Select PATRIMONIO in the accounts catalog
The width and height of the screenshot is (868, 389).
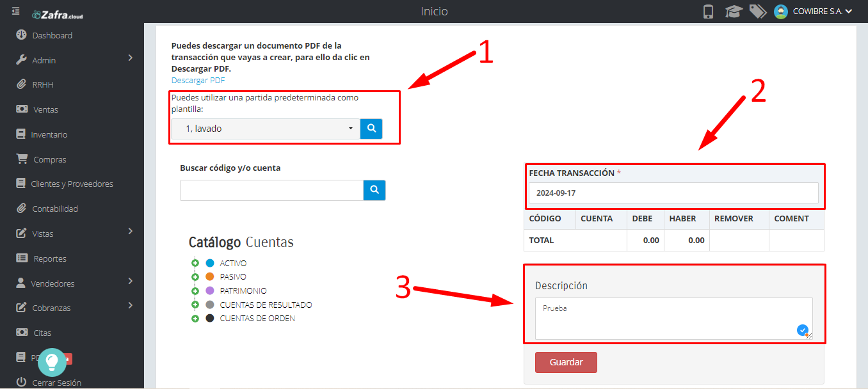coord(243,290)
